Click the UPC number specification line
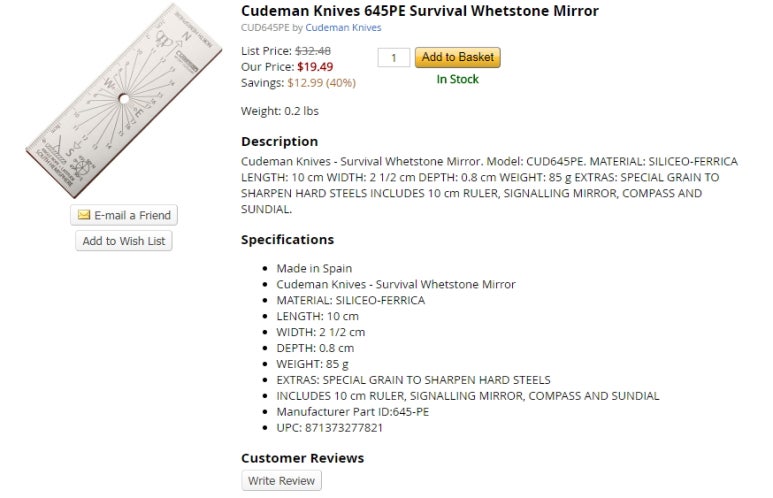The image size is (773, 498). tap(329, 427)
